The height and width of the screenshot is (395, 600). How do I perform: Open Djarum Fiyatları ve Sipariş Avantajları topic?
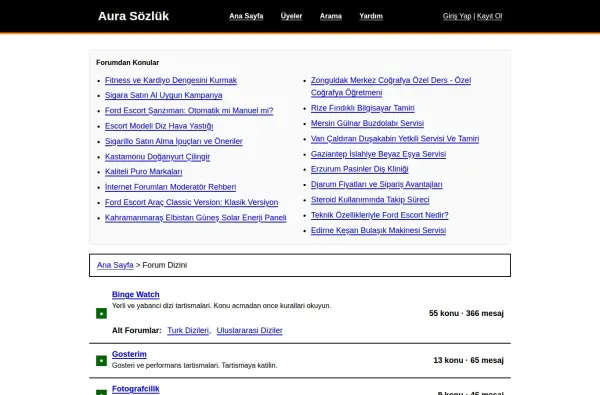(377, 184)
